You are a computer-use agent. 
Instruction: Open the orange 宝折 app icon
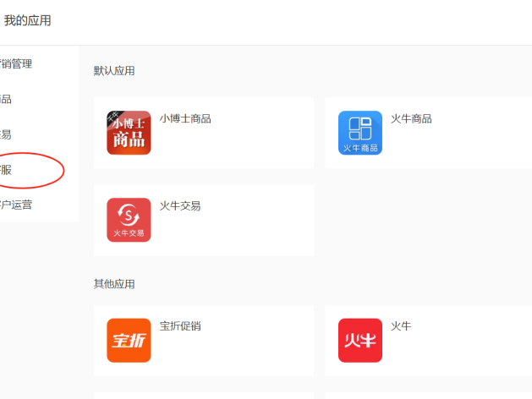tap(129, 341)
